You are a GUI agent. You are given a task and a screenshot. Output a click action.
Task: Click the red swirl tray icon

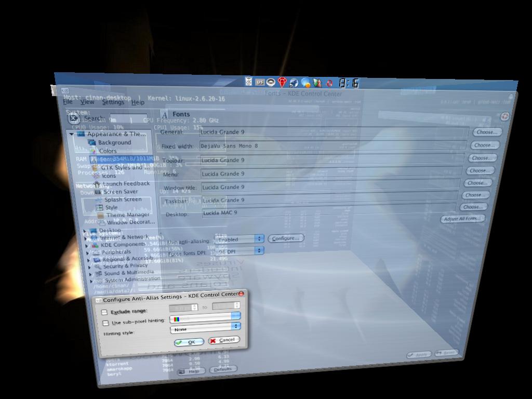(x=329, y=83)
